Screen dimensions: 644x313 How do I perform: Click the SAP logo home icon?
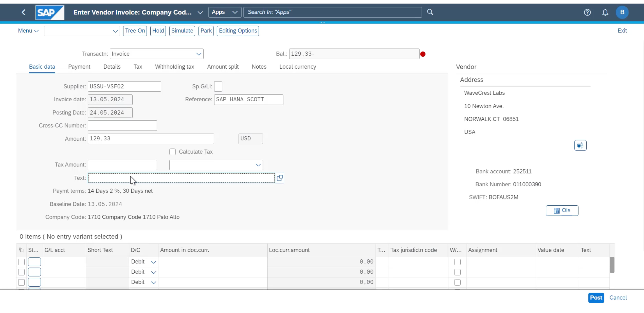click(50, 12)
